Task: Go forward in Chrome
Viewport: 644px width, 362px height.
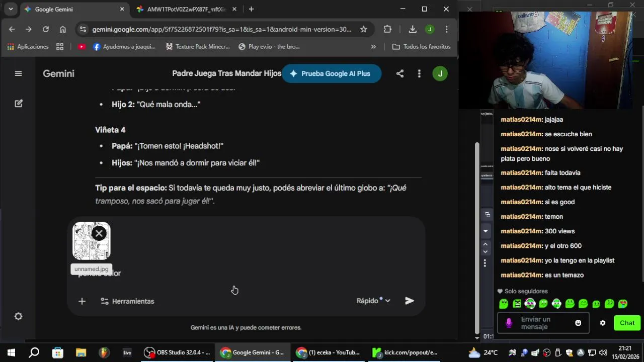Action: (x=29, y=29)
